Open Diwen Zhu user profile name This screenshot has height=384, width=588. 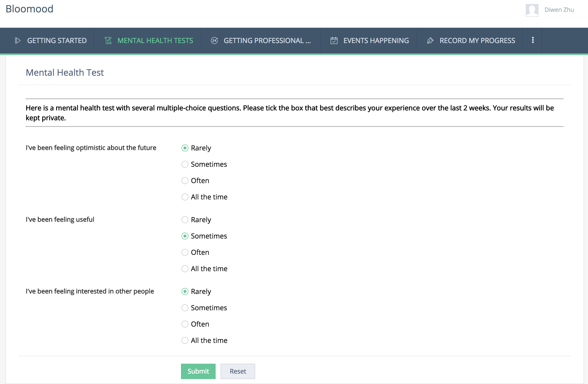pos(559,10)
